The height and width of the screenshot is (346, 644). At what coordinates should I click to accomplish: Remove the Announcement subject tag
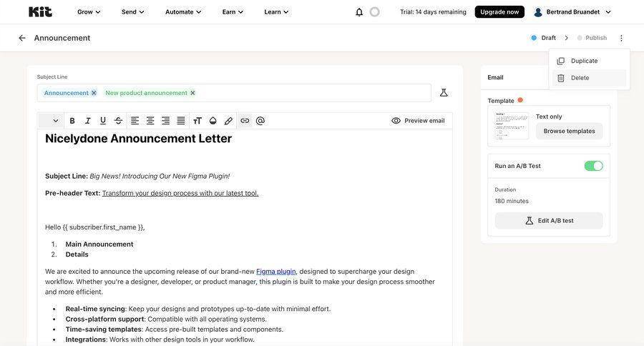[94, 93]
